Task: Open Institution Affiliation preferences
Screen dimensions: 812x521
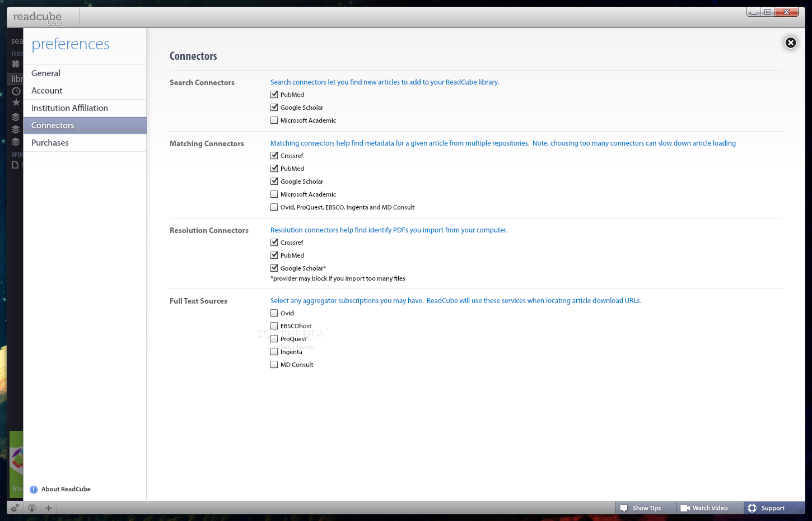Action: tap(85, 108)
